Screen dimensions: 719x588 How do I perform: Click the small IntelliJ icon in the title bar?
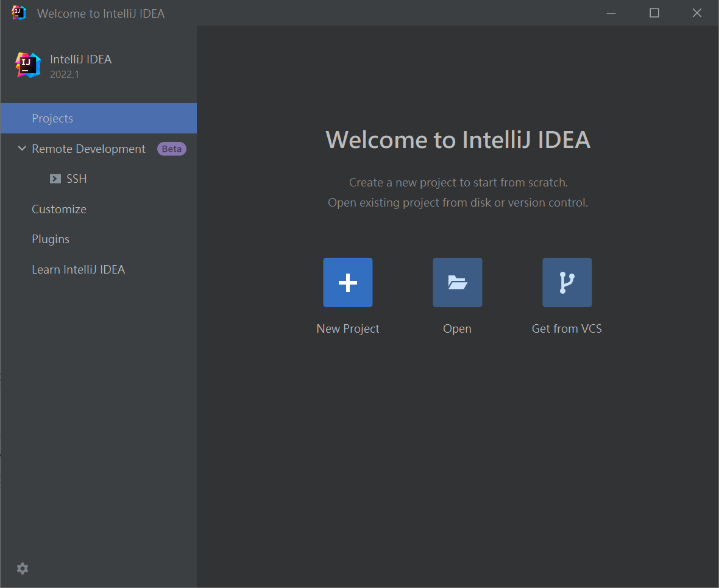[19, 13]
